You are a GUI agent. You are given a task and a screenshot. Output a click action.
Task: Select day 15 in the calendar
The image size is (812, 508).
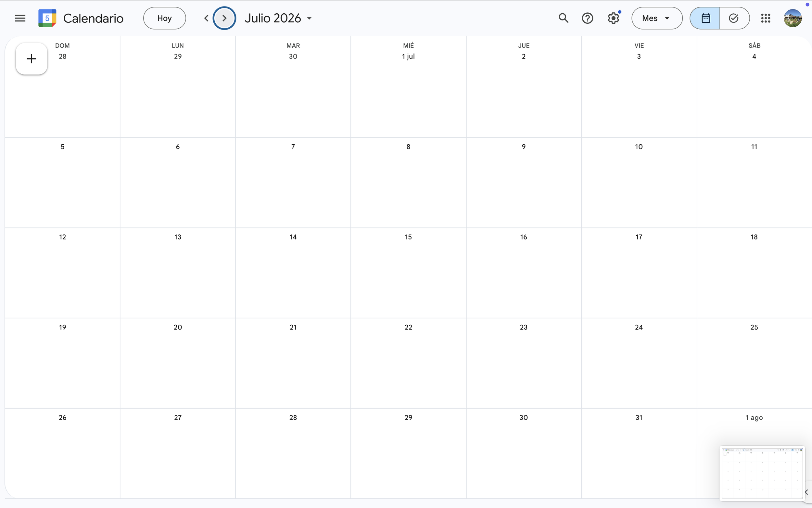coord(408,237)
